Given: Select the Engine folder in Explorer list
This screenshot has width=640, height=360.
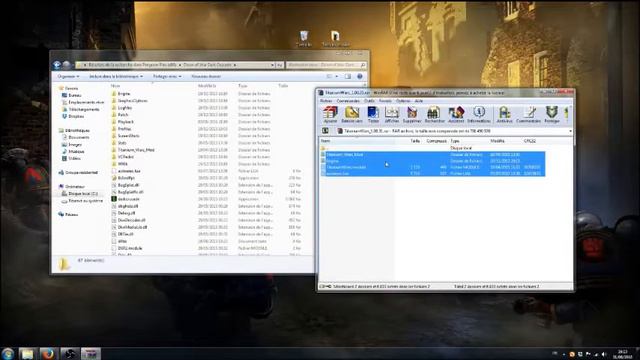Looking at the screenshot, I should pyautogui.click(x=121, y=93).
